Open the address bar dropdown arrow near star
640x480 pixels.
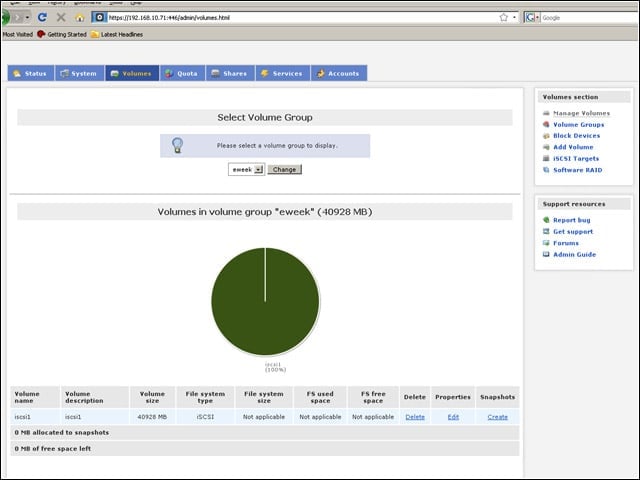(514, 17)
